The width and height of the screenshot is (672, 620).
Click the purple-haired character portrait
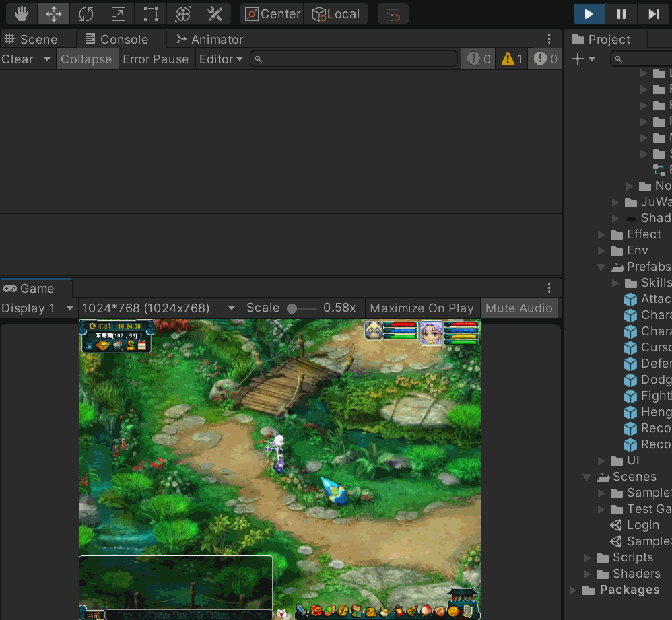[431, 333]
